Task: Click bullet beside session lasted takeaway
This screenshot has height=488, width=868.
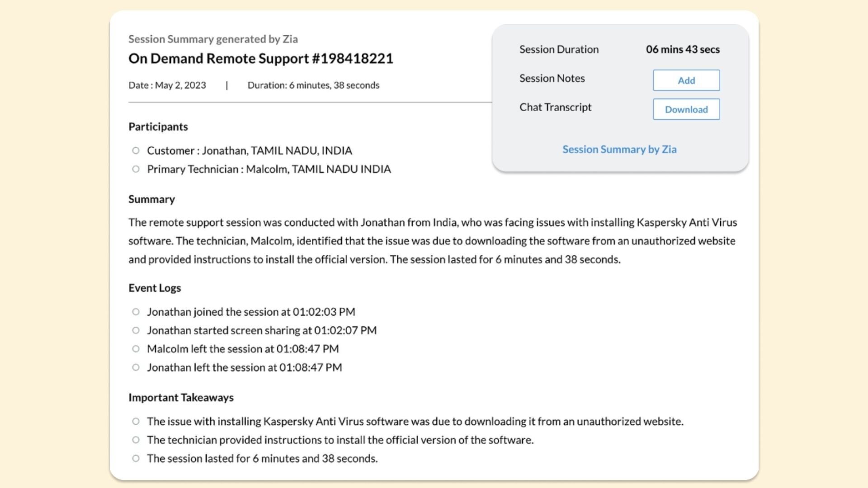Action: pos(136,459)
